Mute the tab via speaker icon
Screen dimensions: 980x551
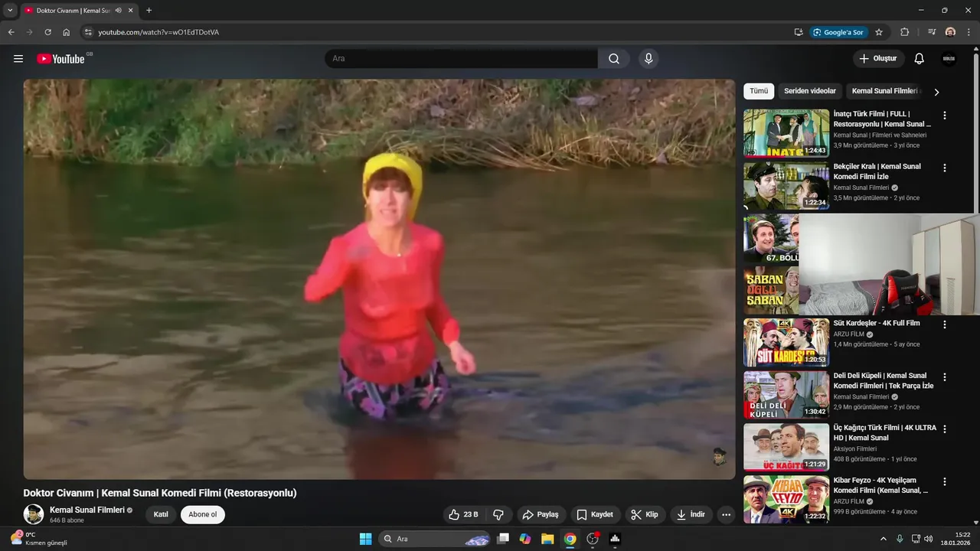pyautogui.click(x=119, y=11)
